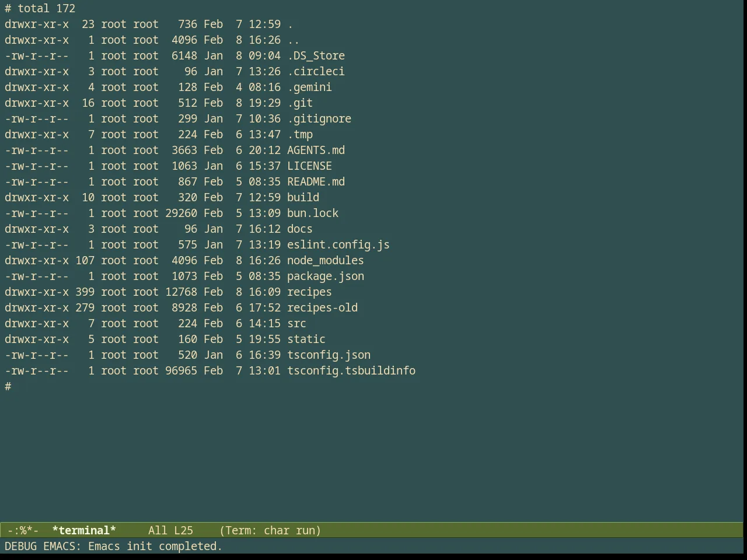
Task: Select the static directory name
Action: [306, 339]
